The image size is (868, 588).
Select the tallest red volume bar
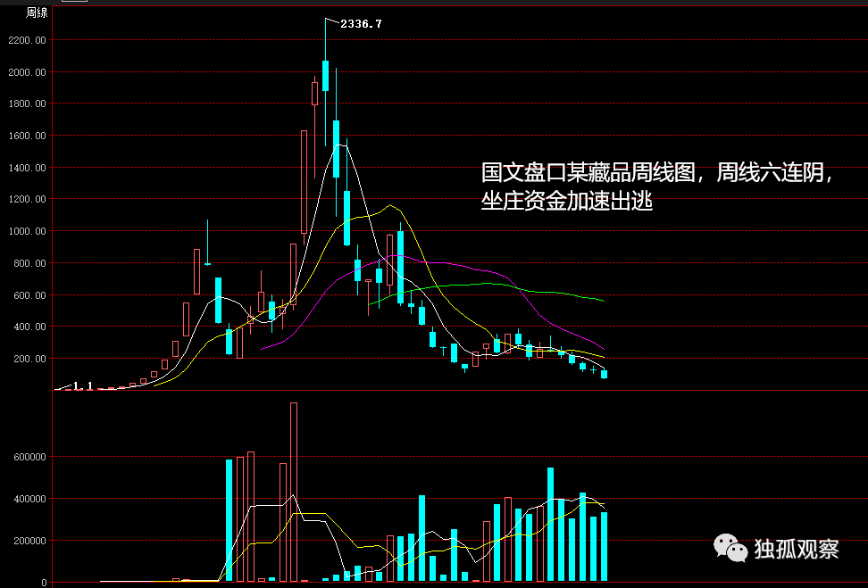click(294, 492)
